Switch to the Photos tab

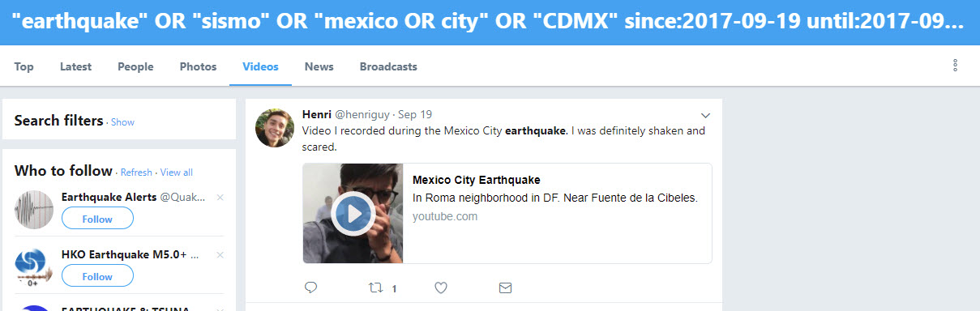198,66
